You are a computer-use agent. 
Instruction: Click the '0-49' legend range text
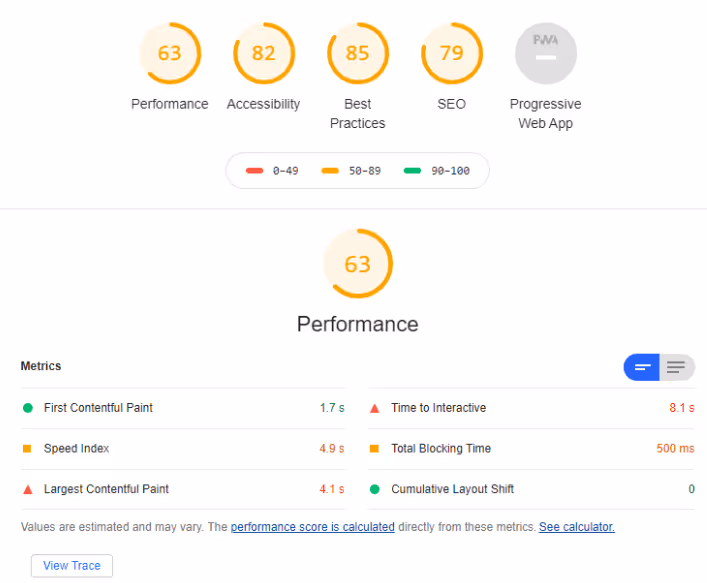click(x=285, y=171)
